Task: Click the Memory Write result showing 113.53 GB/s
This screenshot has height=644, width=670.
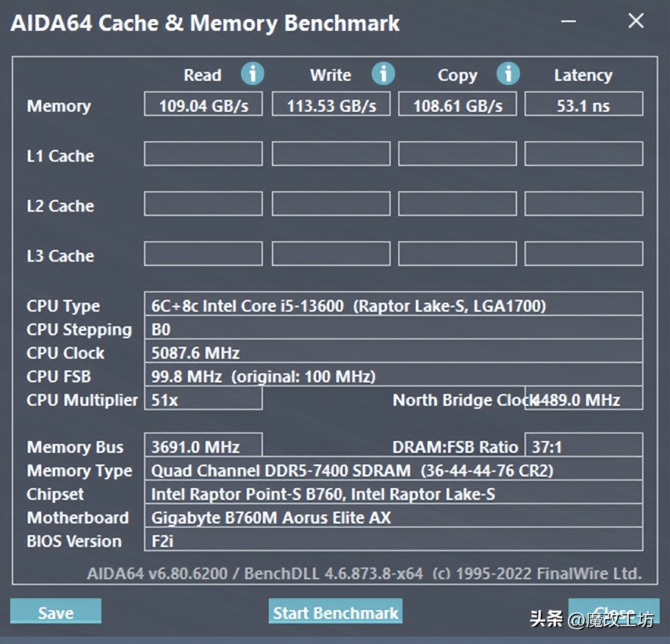Action: coord(331,104)
